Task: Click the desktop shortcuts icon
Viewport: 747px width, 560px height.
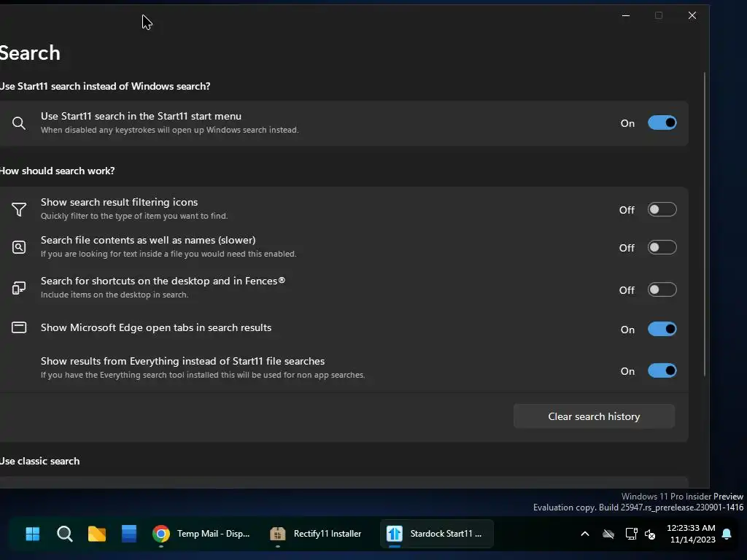Action: click(18, 287)
